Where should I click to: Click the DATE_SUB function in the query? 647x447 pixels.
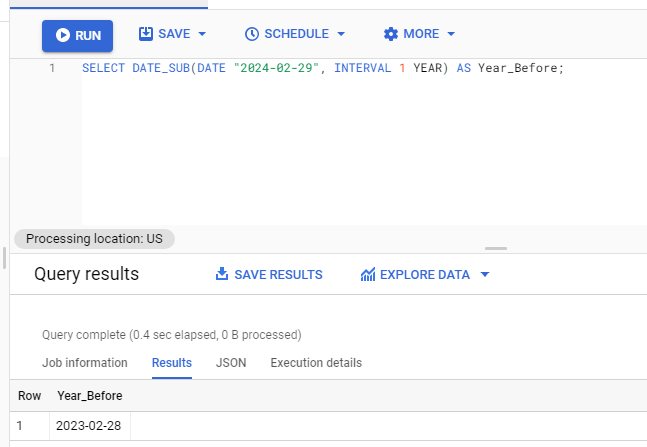point(161,68)
